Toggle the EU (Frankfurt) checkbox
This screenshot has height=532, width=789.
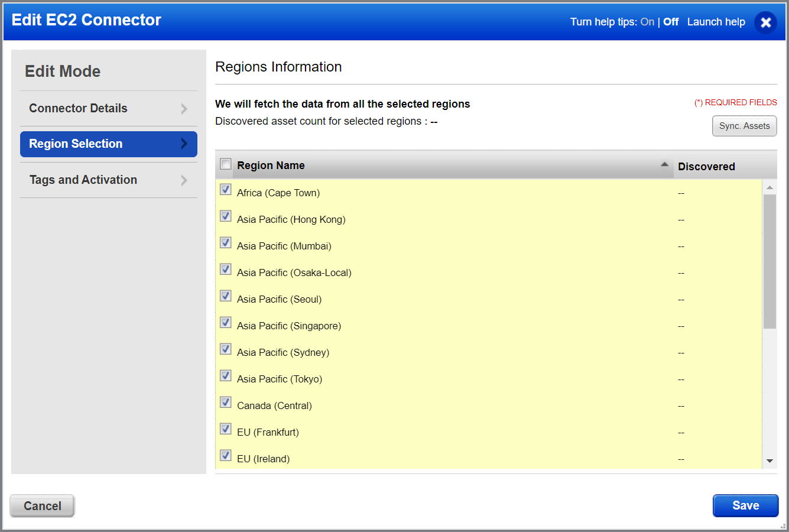tap(225, 429)
